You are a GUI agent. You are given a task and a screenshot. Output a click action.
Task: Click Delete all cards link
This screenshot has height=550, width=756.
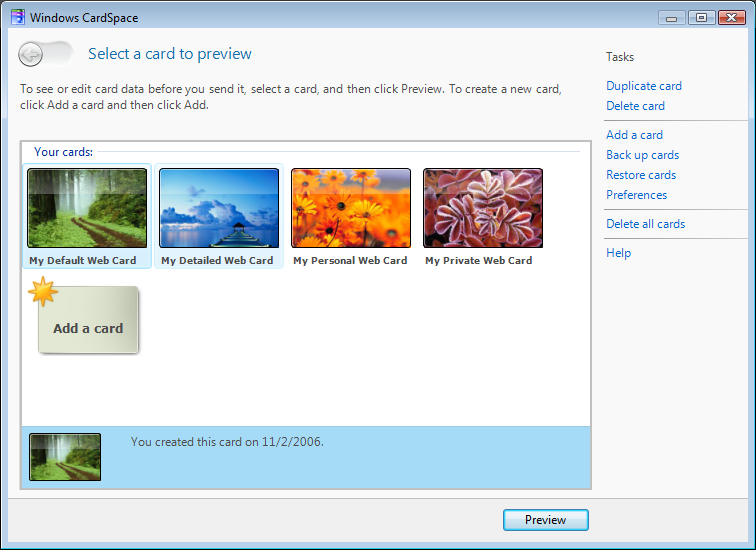pyautogui.click(x=645, y=224)
